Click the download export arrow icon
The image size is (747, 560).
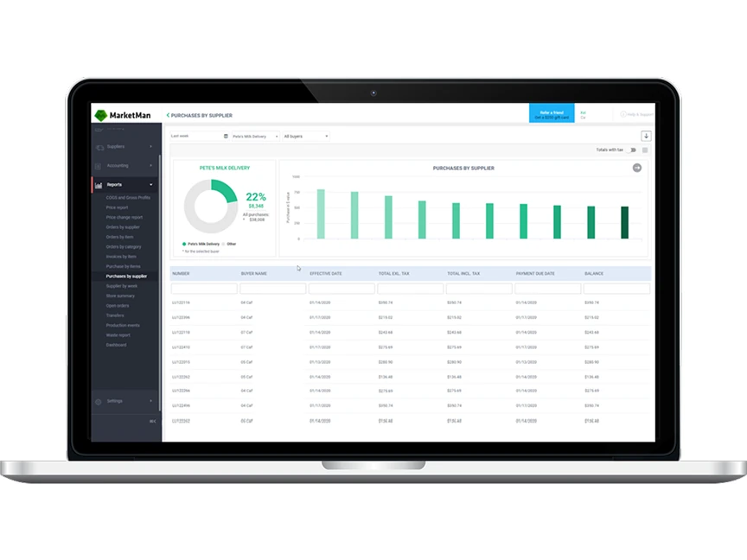[x=646, y=136]
